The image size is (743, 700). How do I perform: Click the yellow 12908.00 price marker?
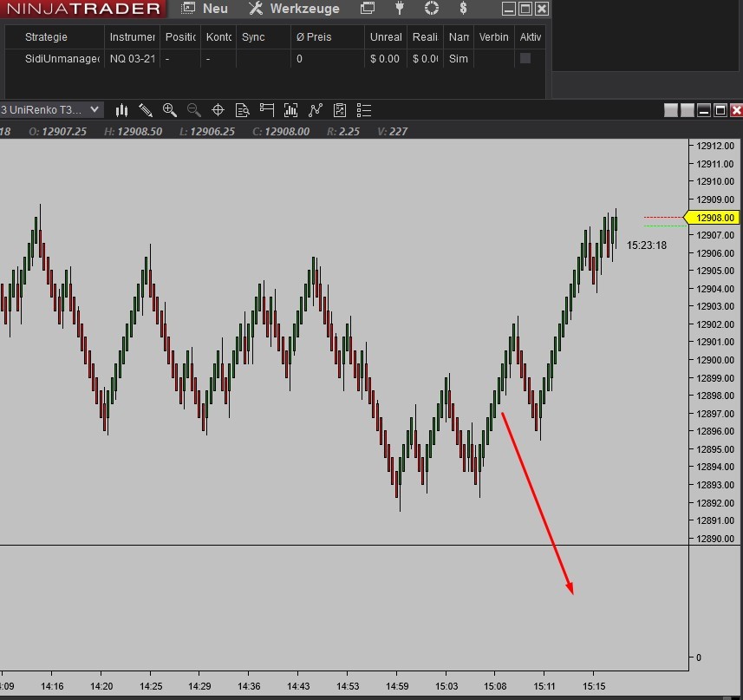[x=712, y=218]
